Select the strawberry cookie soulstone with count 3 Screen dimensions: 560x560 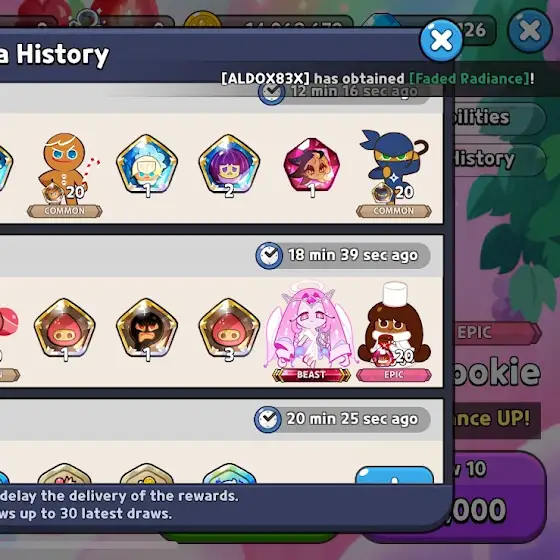(x=229, y=330)
